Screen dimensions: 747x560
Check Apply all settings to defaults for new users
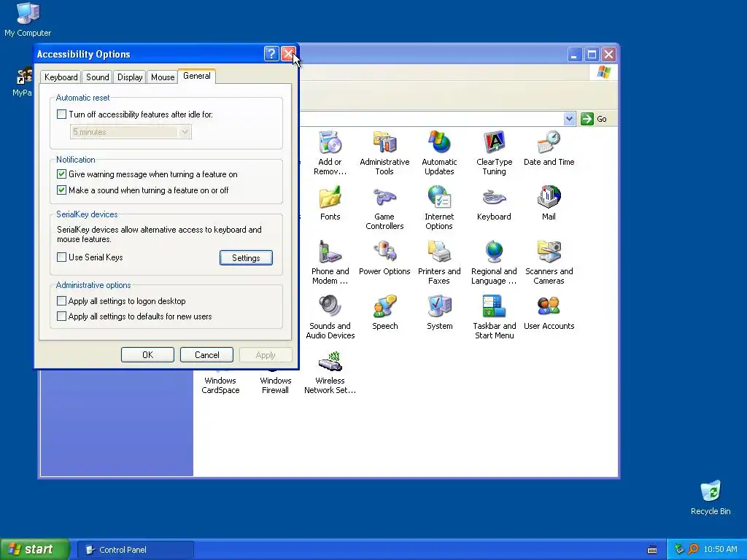[61, 316]
